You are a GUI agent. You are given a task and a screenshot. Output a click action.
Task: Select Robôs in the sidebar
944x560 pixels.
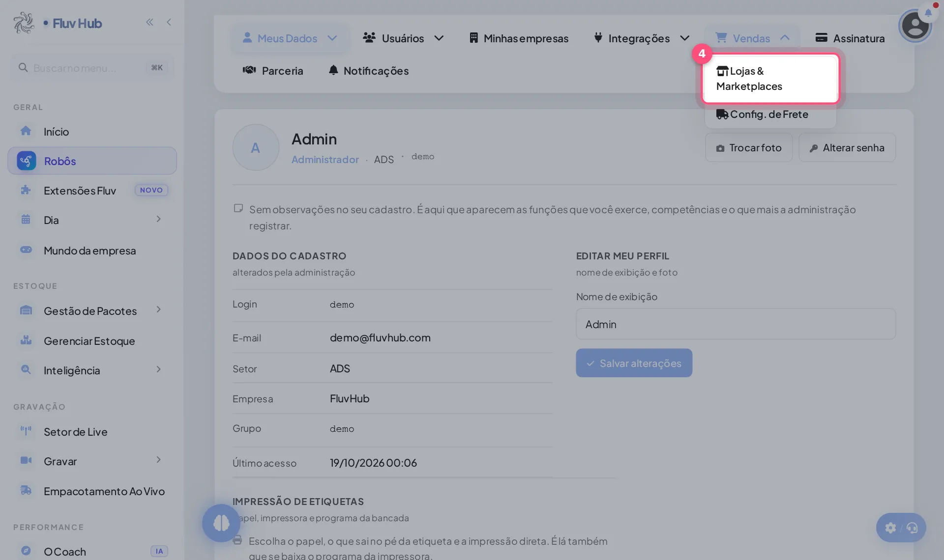coord(92,161)
